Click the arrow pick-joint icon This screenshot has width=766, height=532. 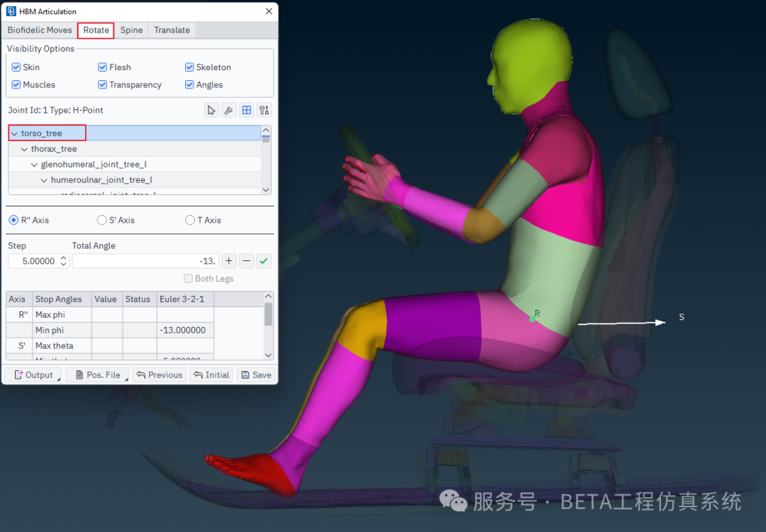coord(211,110)
